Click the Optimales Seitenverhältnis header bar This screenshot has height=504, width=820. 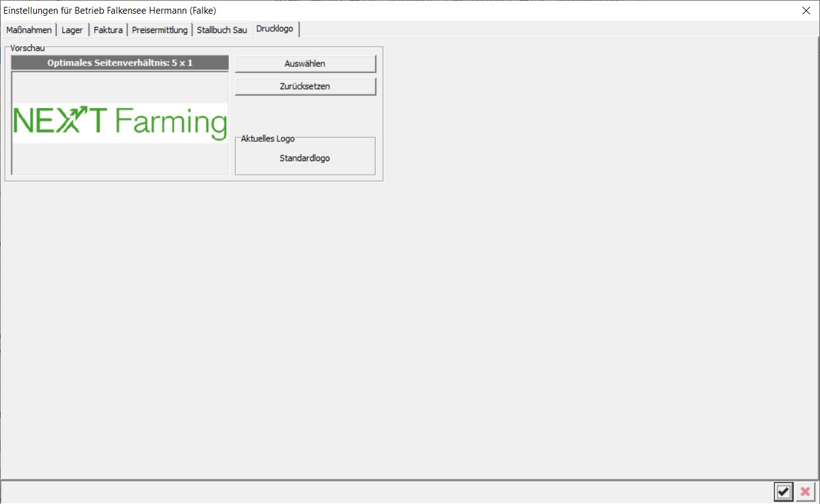(120, 62)
